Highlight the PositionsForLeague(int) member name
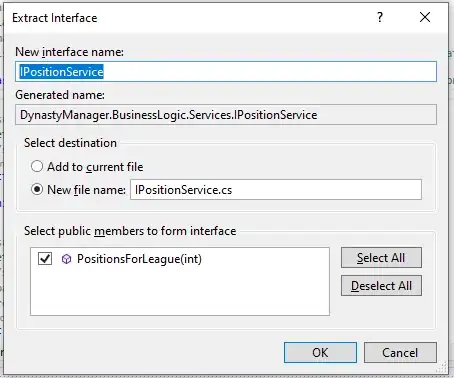 tap(139, 259)
